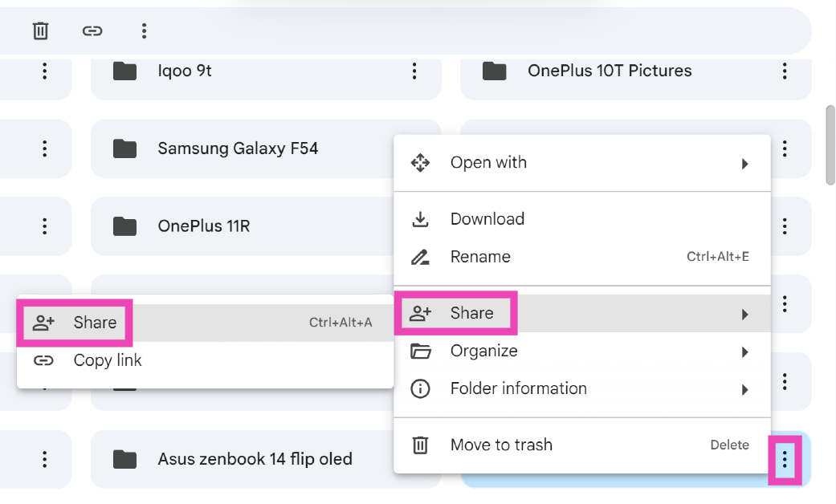Click the link icon in top toolbar
836x504 pixels.
[92, 31]
